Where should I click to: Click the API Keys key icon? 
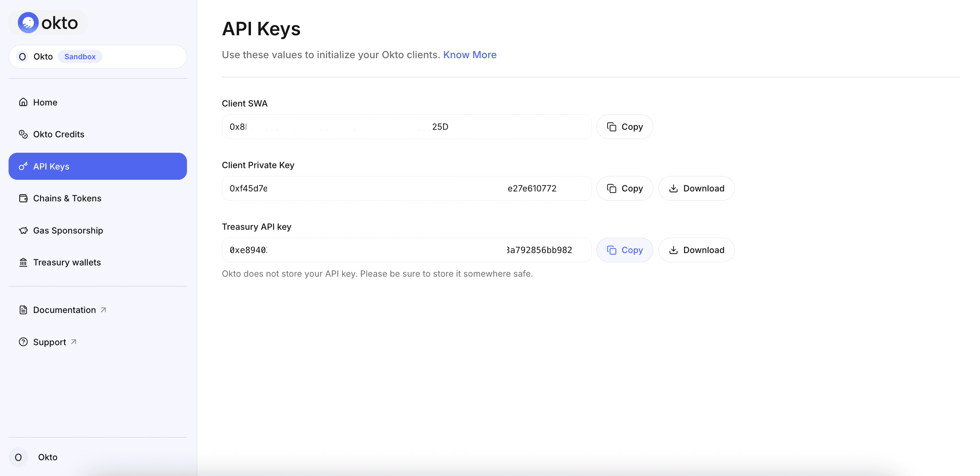23,166
